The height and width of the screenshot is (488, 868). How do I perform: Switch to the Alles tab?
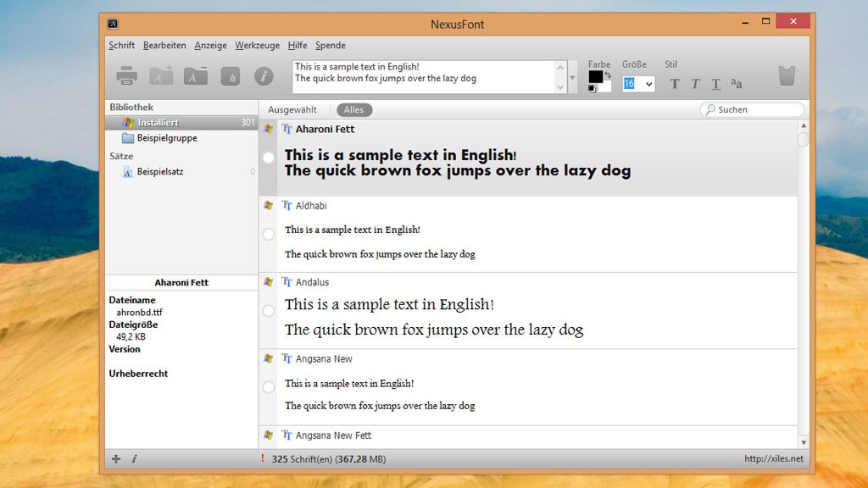[x=353, y=109]
